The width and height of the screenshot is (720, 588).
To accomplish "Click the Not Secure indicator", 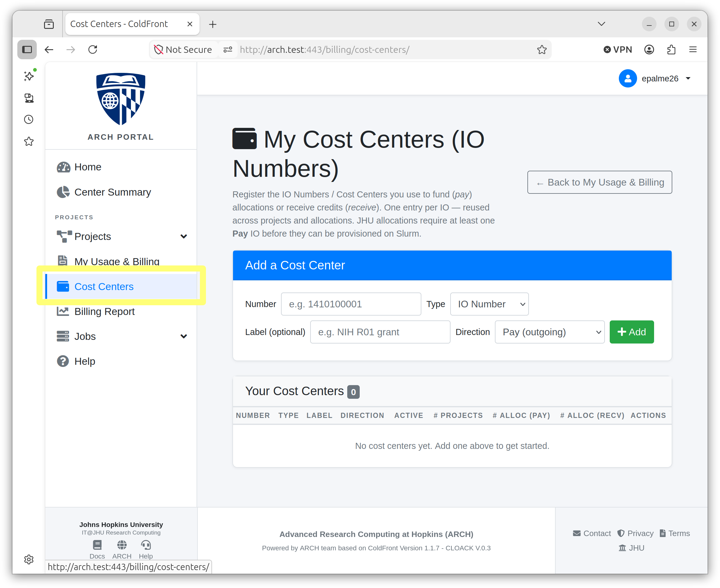I will (x=183, y=50).
